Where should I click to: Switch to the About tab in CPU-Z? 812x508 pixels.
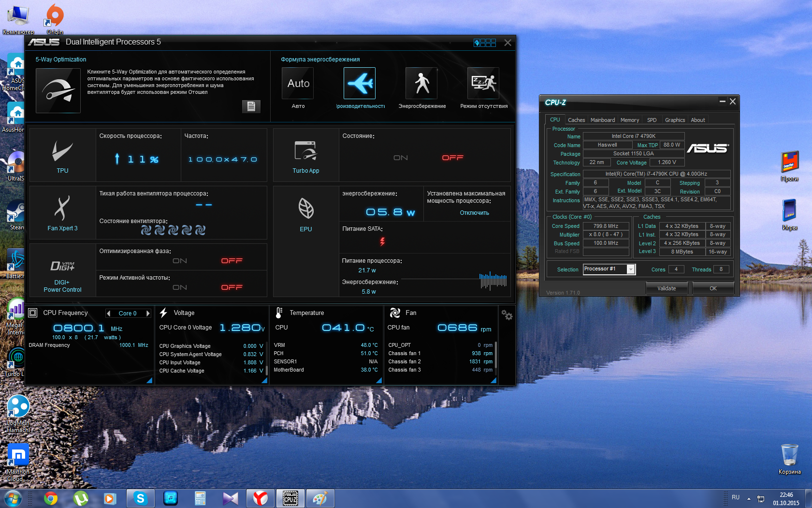click(x=698, y=120)
